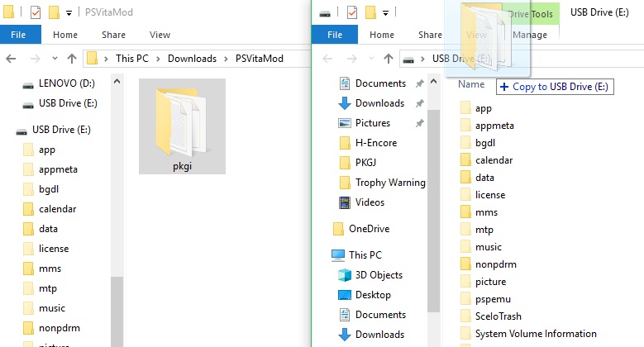Viewport: 644px width, 347px height.
Task: Open View tab in PSVitaMod window
Action: pos(160,35)
